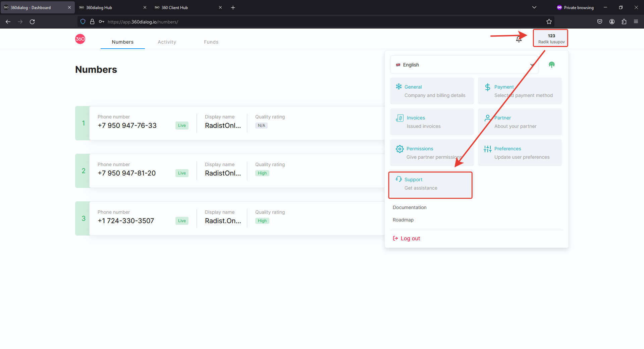Viewport: 644px width, 349px height.
Task: Open the Roadmap link
Action: [x=403, y=220]
